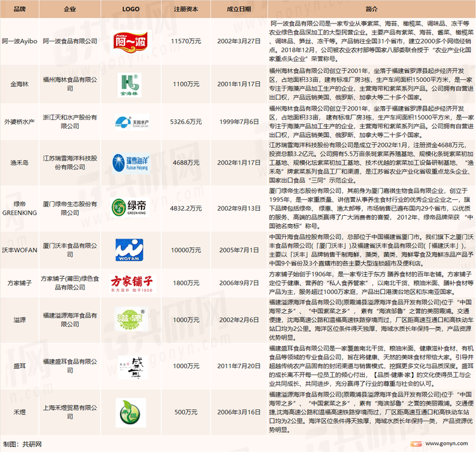Click the 简介 column header
476x452 pixels.
point(371,10)
